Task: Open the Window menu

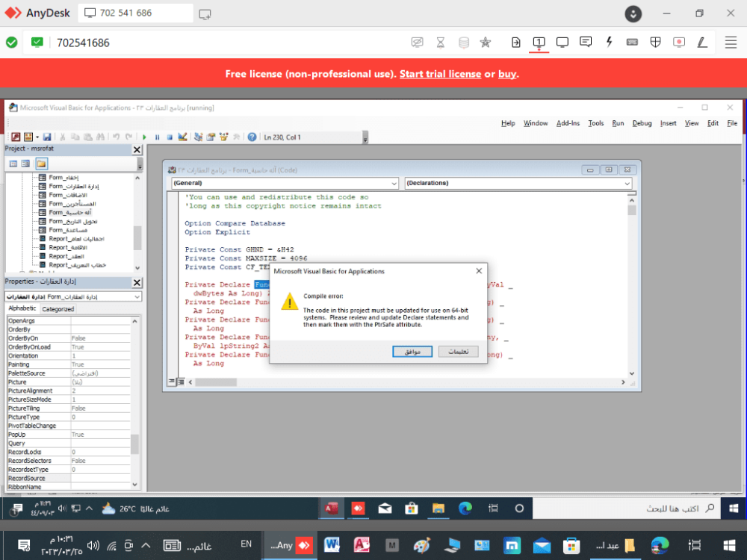Action: [x=536, y=123]
